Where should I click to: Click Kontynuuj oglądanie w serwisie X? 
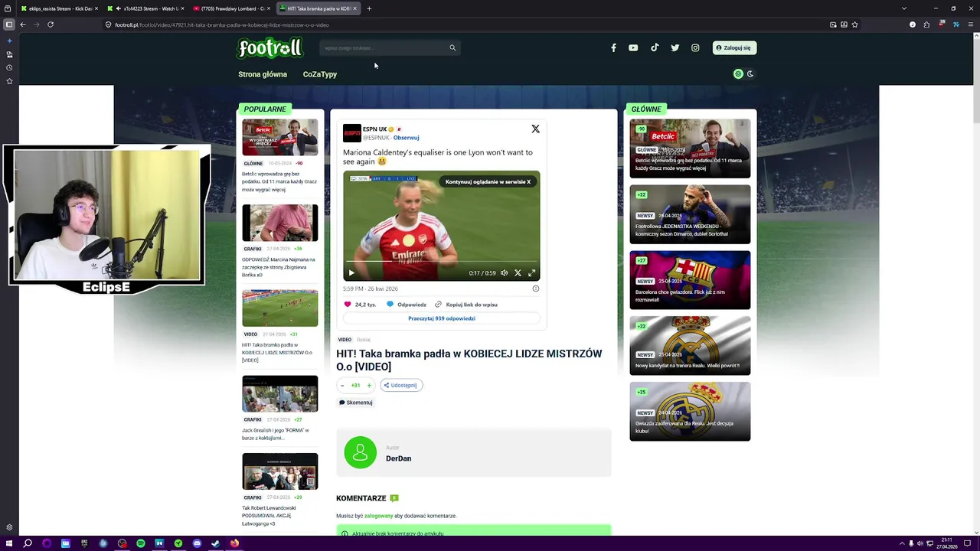point(488,182)
